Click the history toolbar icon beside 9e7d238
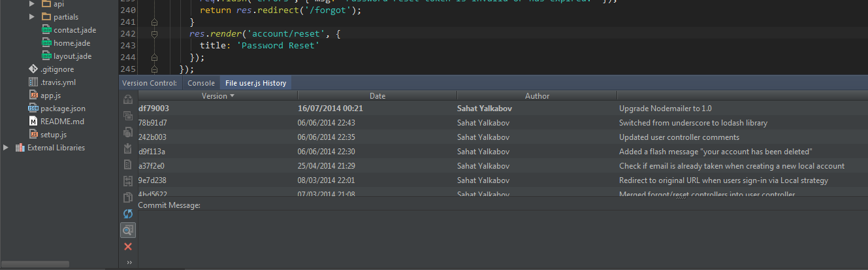 pyautogui.click(x=128, y=181)
